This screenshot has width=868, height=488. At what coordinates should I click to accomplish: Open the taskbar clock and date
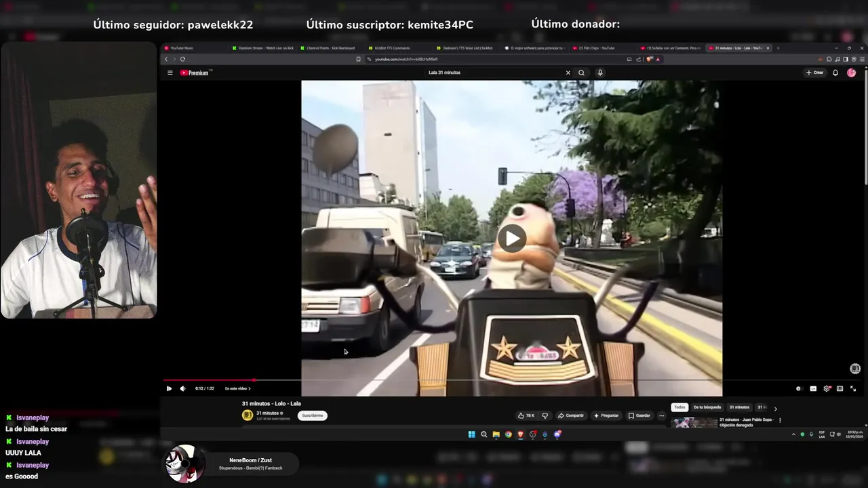tap(855, 434)
